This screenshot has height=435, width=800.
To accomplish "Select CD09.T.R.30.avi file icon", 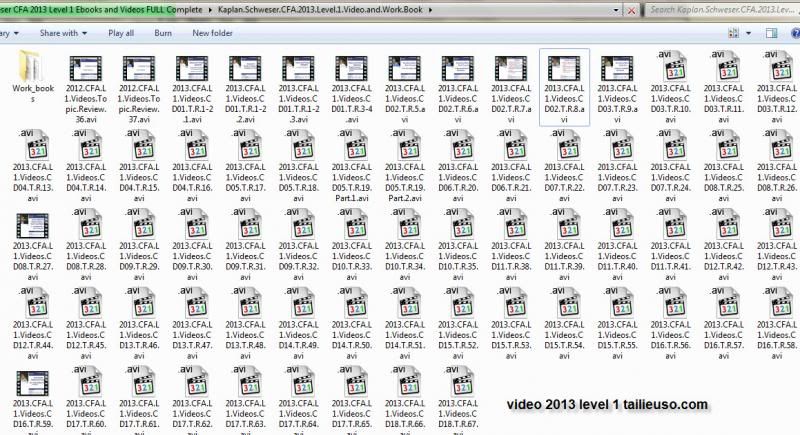I will (x=192, y=224).
